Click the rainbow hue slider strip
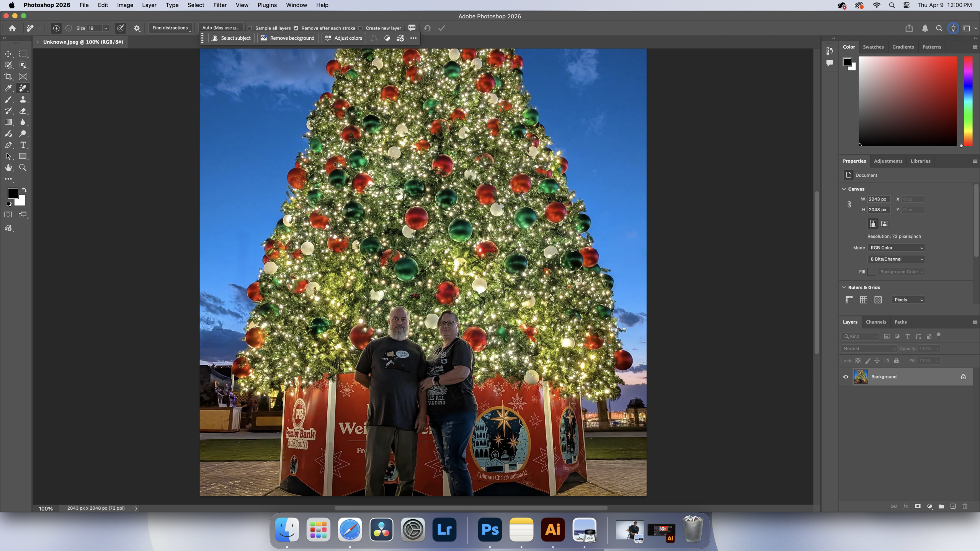The width and height of the screenshot is (980, 551). point(968,101)
